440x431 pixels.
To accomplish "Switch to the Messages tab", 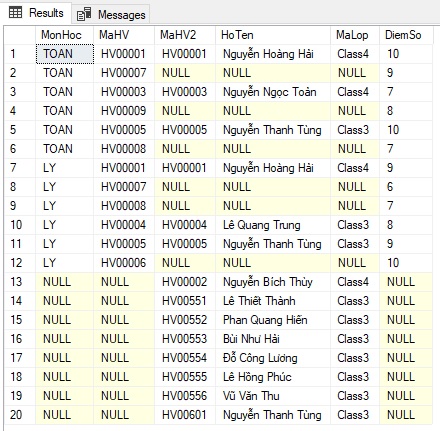I will click(x=111, y=15).
